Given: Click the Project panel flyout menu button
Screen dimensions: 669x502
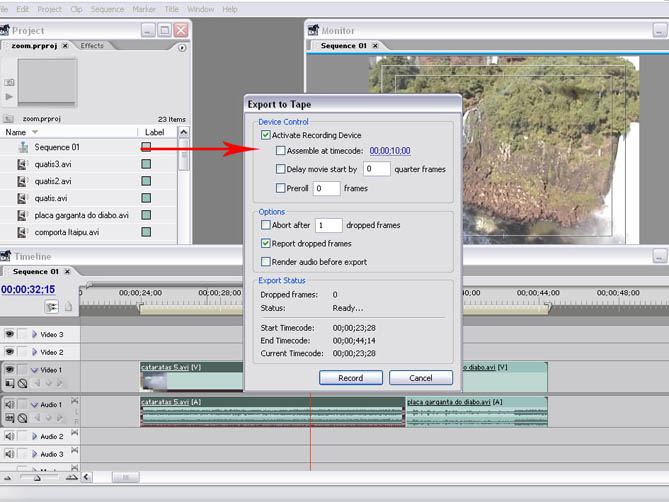Looking at the screenshot, I should coord(181,46).
